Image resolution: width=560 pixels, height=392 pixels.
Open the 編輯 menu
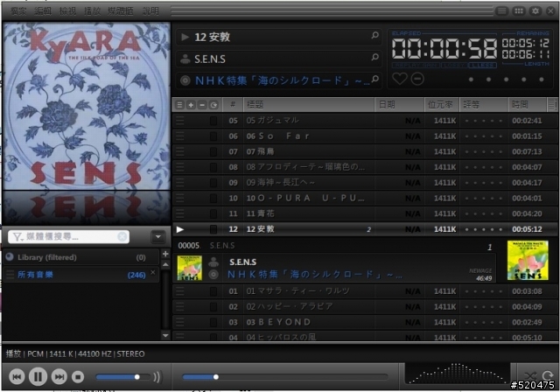tap(43, 11)
